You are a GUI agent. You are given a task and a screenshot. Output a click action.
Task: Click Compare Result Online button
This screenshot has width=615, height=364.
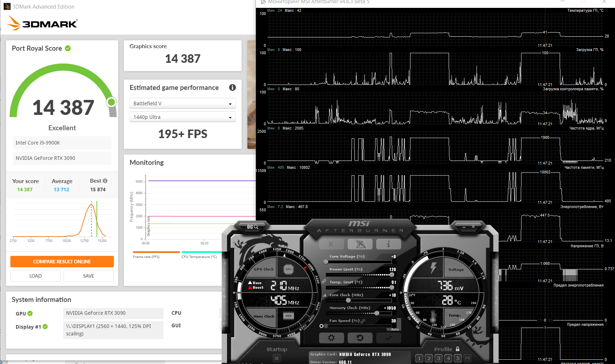pyautogui.click(x=62, y=262)
